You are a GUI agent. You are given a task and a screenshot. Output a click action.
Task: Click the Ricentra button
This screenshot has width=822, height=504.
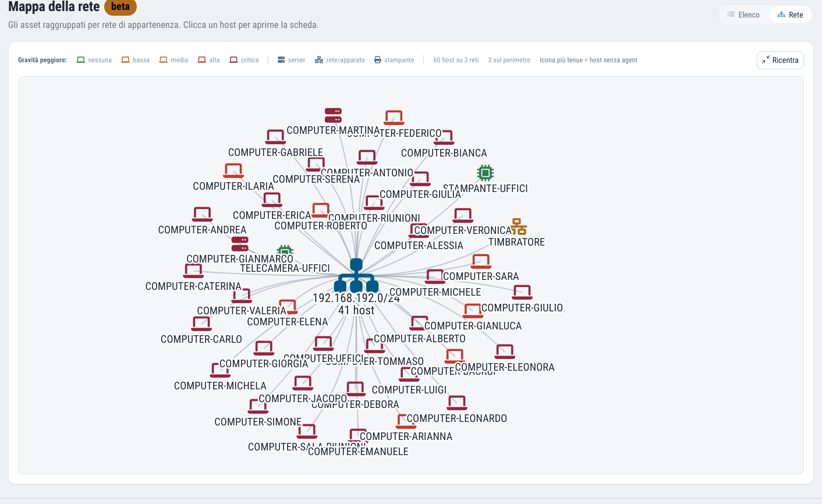pyautogui.click(x=780, y=60)
